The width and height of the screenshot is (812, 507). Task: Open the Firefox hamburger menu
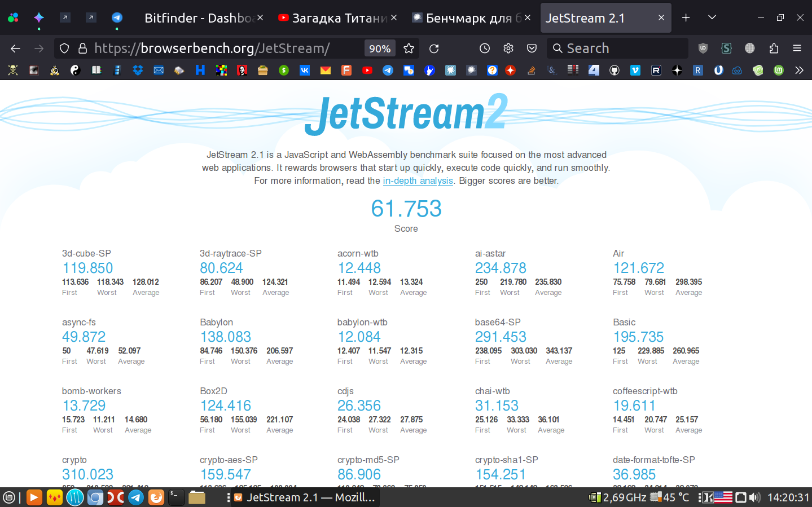tap(797, 49)
